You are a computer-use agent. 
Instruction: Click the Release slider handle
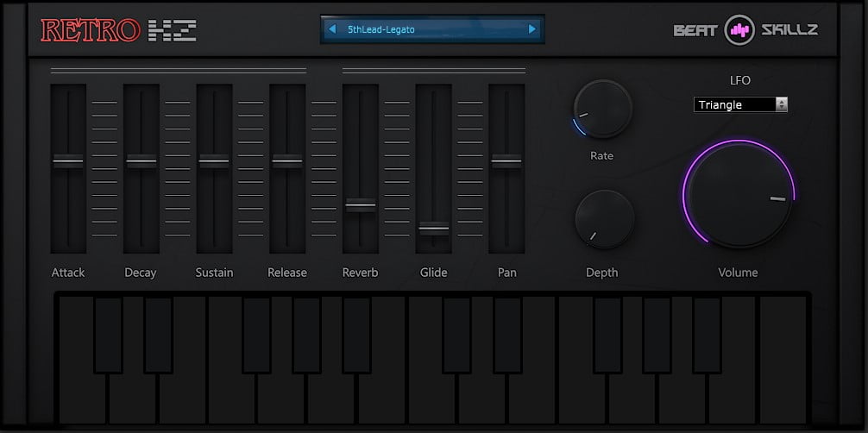click(287, 161)
